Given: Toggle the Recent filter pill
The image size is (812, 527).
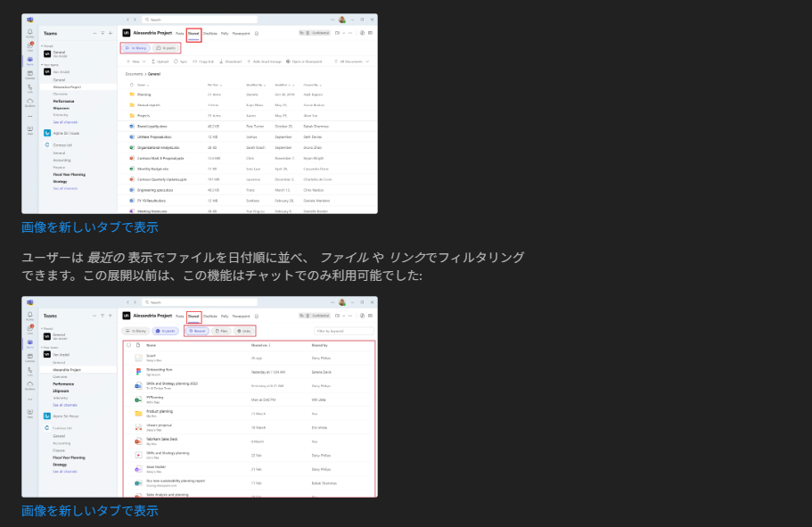Looking at the screenshot, I should point(195,331).
